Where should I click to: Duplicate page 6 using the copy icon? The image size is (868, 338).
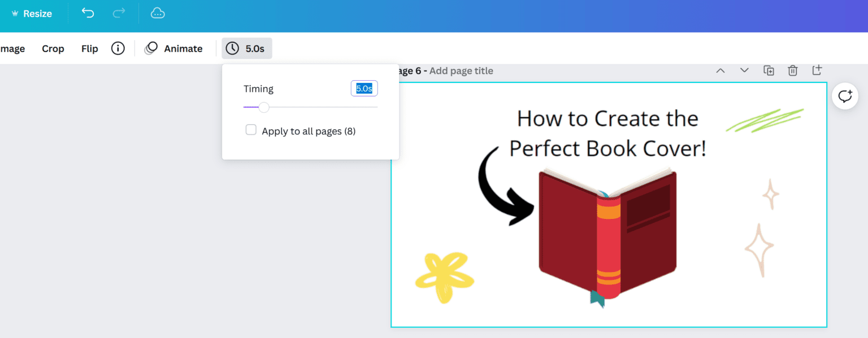pos(769,70)
